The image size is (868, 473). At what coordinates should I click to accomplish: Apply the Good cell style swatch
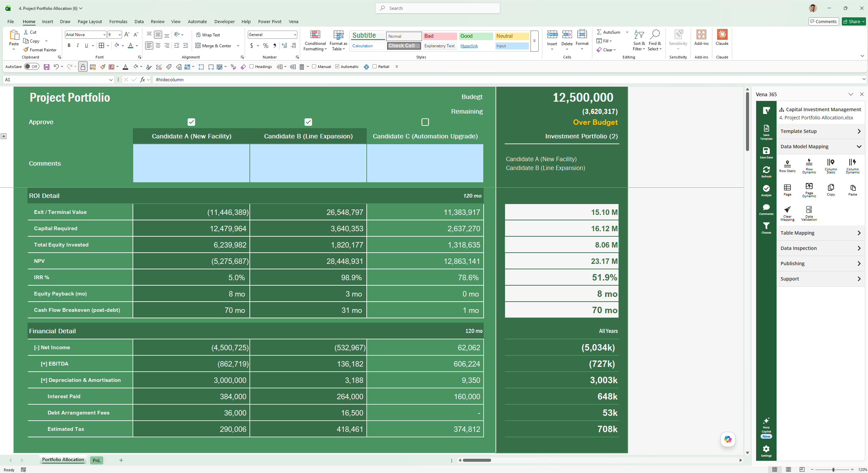click(476, 36)
